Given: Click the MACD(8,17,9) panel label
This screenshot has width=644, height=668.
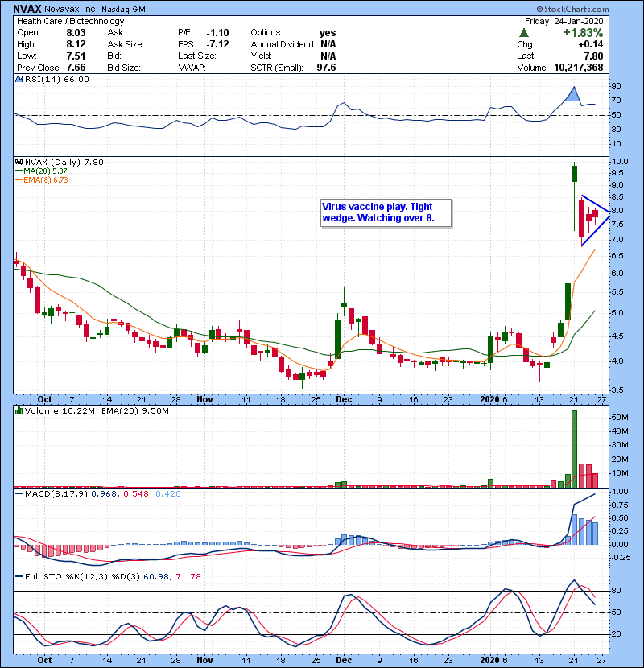Looking at the screenshot, I should coord(56,494).
